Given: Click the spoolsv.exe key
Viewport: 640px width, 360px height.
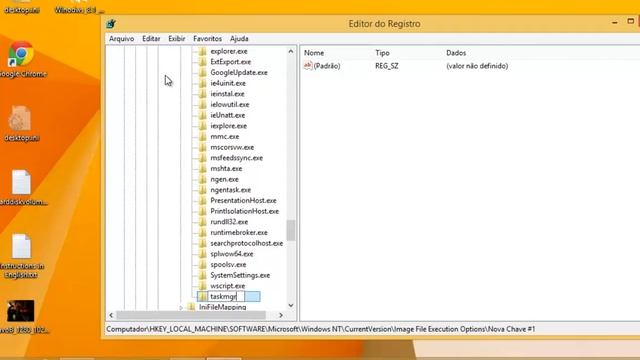Looking at the screenshot, I should [x=228, y=264].
